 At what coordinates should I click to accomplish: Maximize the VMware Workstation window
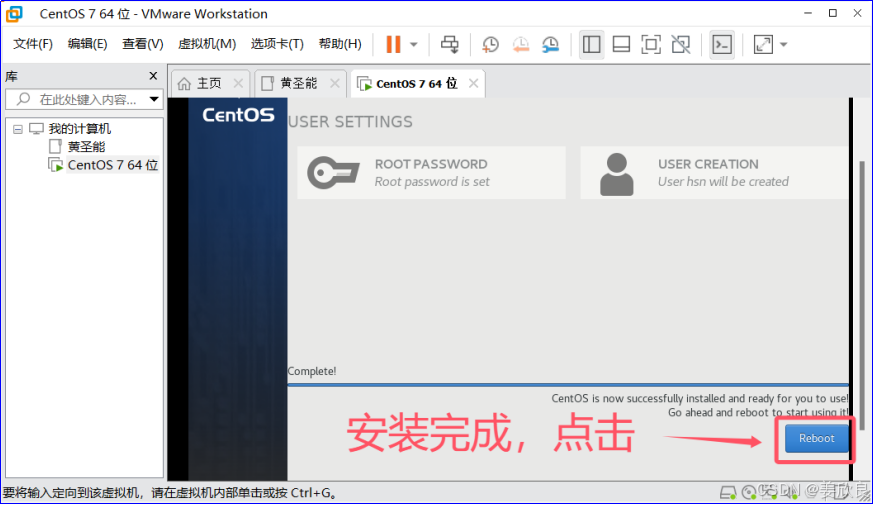833,13
